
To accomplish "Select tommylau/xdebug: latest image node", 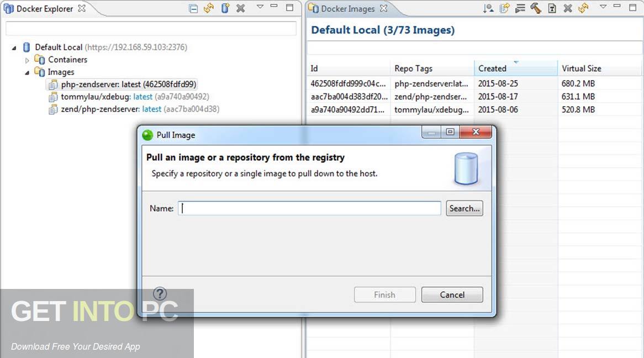I will tap(135, 97).
